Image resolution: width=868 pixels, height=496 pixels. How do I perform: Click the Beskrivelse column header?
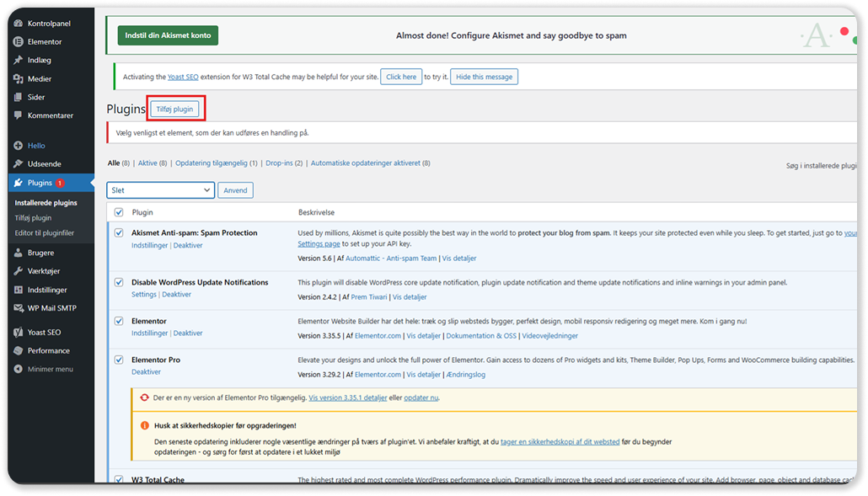point(316,212)
